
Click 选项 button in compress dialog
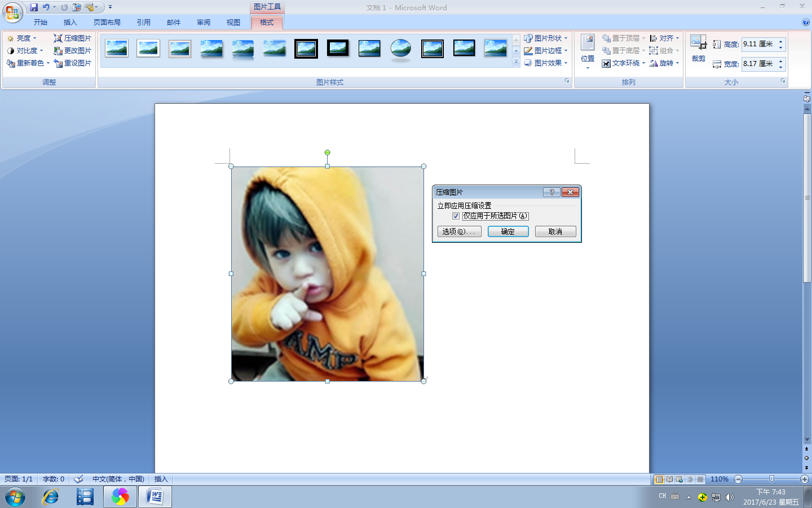click(459, 231)
